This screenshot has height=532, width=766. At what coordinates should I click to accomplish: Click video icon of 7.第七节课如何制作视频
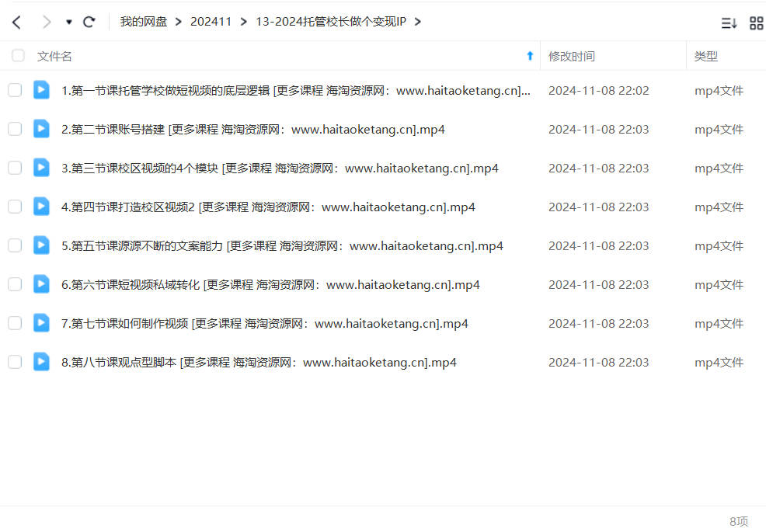tap(41, 323)
